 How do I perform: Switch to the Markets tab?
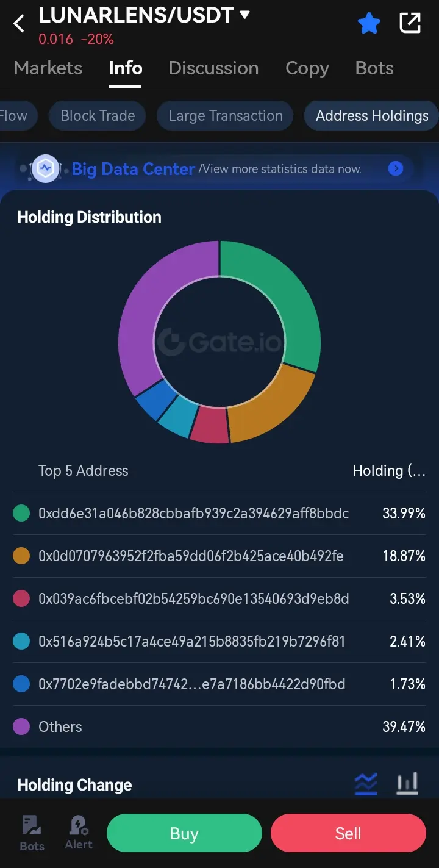click(48, 68)
